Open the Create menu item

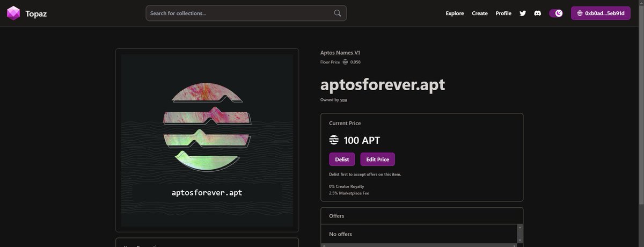pos(480,13)
